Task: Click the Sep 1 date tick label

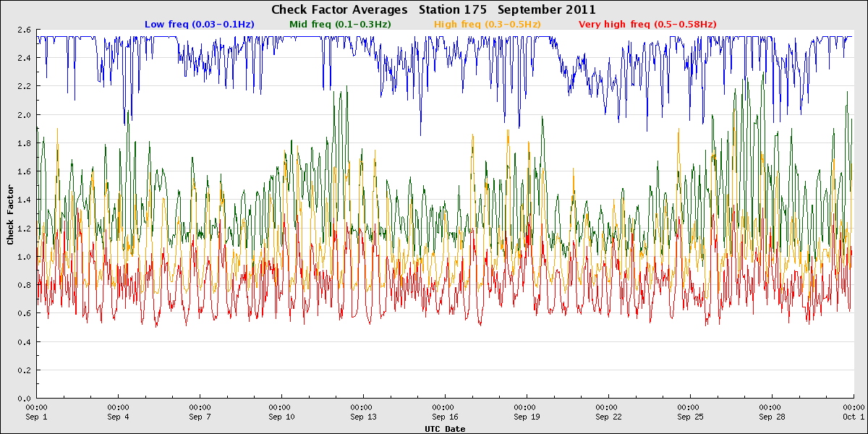Action: tap(36, 417)
